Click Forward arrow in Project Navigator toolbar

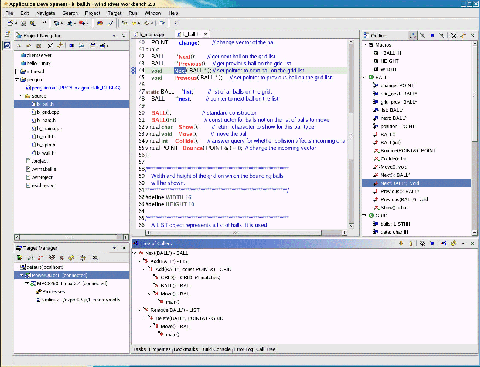point(28,45)
